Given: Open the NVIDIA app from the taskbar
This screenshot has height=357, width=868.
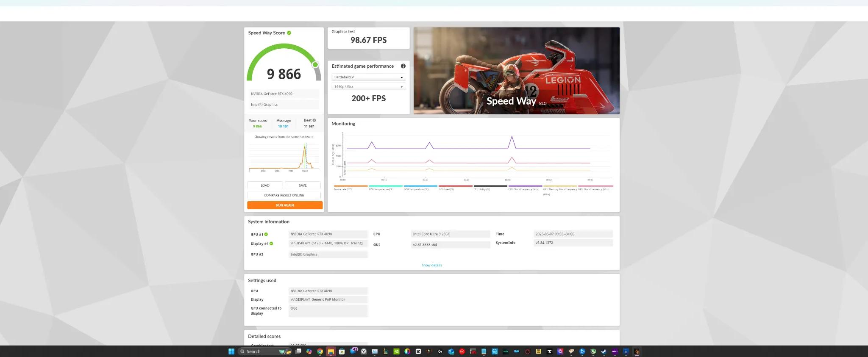Looking at the screenshot, I should pos(396,351).
